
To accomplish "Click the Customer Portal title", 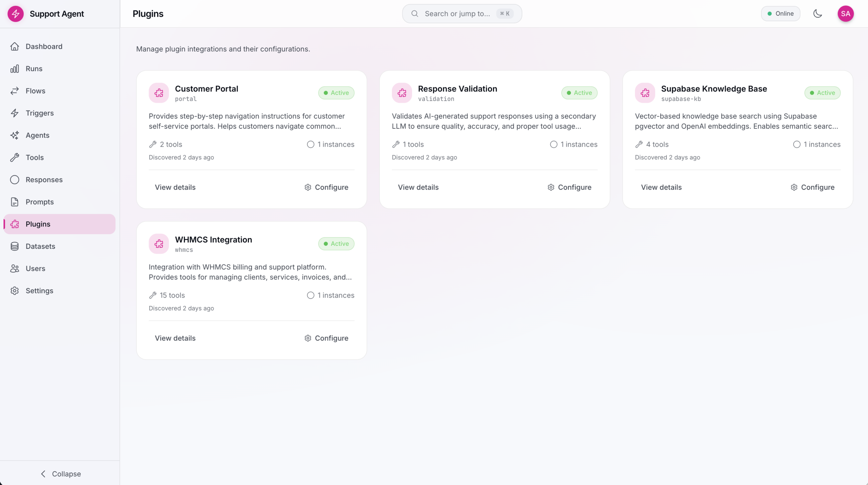I will [x=206, y=89].
